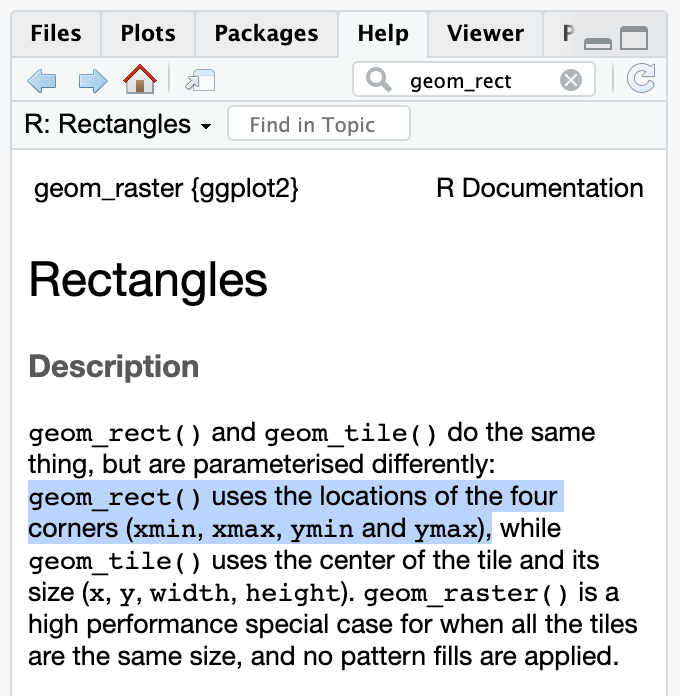Minimize the Help pane

pos(598,42)
